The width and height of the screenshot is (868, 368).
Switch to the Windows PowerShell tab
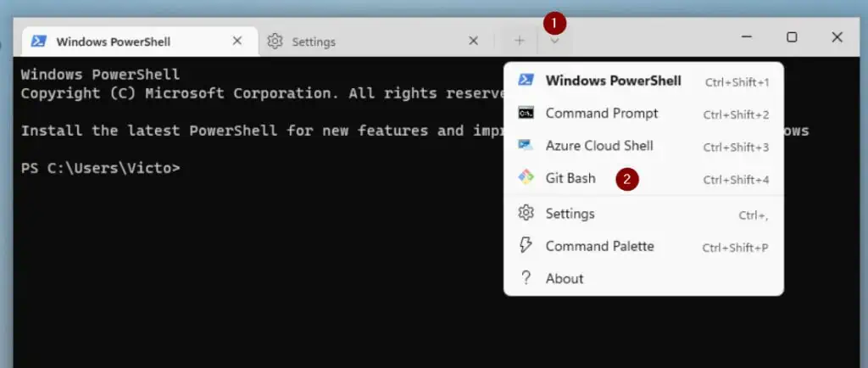[x=140, y=42]
